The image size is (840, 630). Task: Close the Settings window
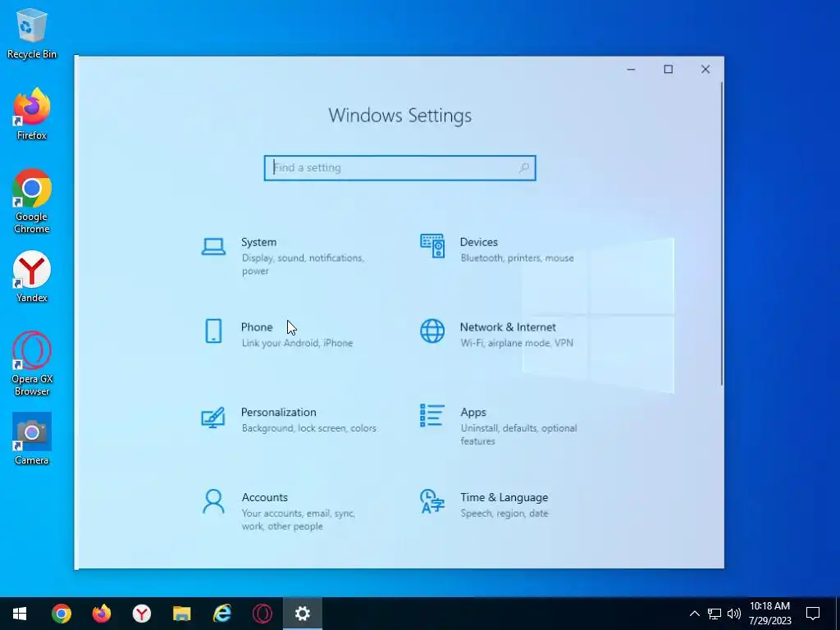coord(705,69)
